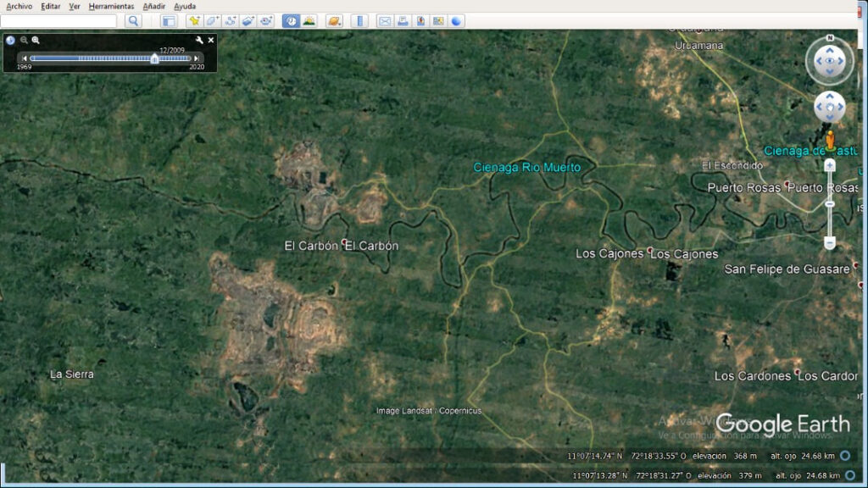Viewport: 868px width, 488px height.
Task: Click the Los Cardones placemark dot
Action: (797, 372)
